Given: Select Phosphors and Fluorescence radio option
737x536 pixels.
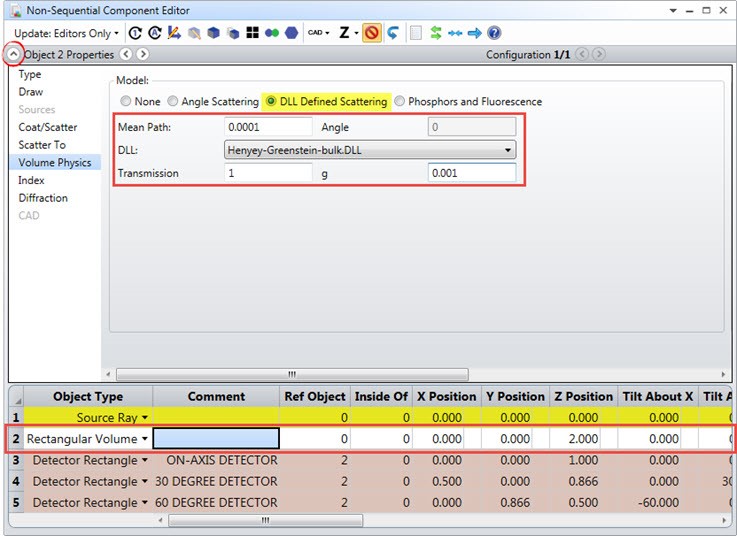Looking at the screenshot, I should [399, 101].
